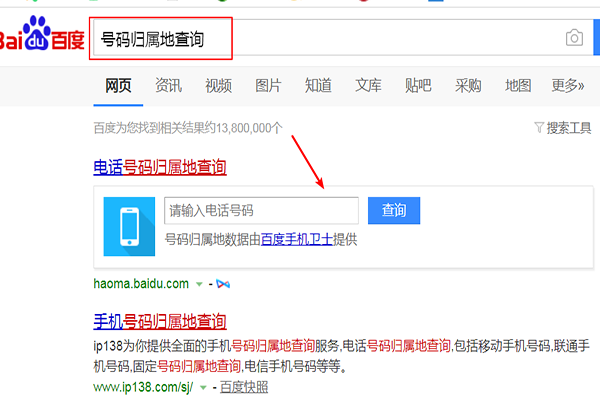Click the blue phone lookup icon

point(129,226)
